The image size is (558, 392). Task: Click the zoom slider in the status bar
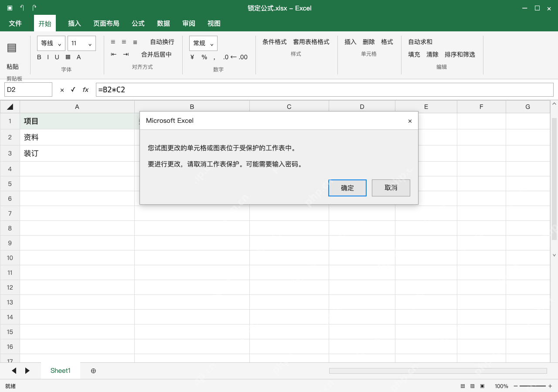tap(533, 386)
